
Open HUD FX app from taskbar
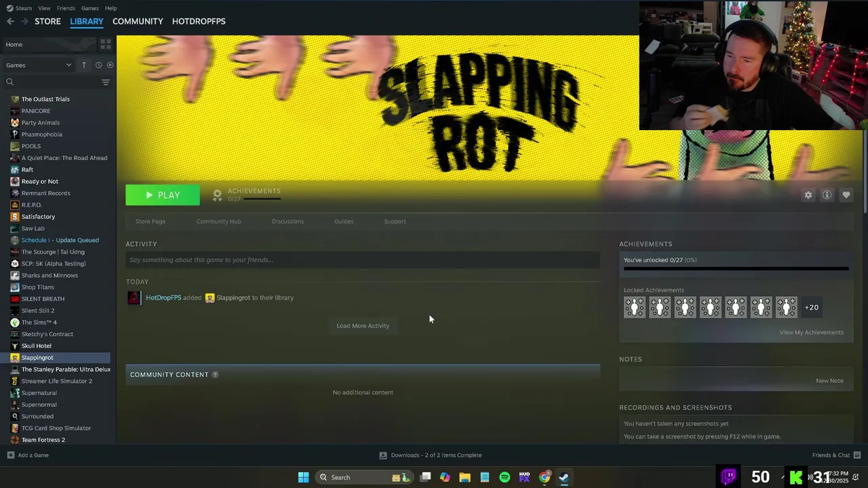(x=524, y=477)
